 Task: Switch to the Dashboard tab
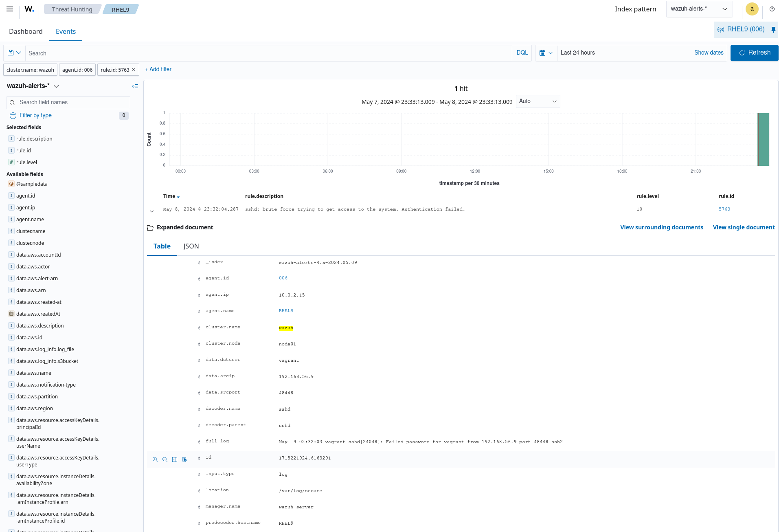(x=26, y=31)
